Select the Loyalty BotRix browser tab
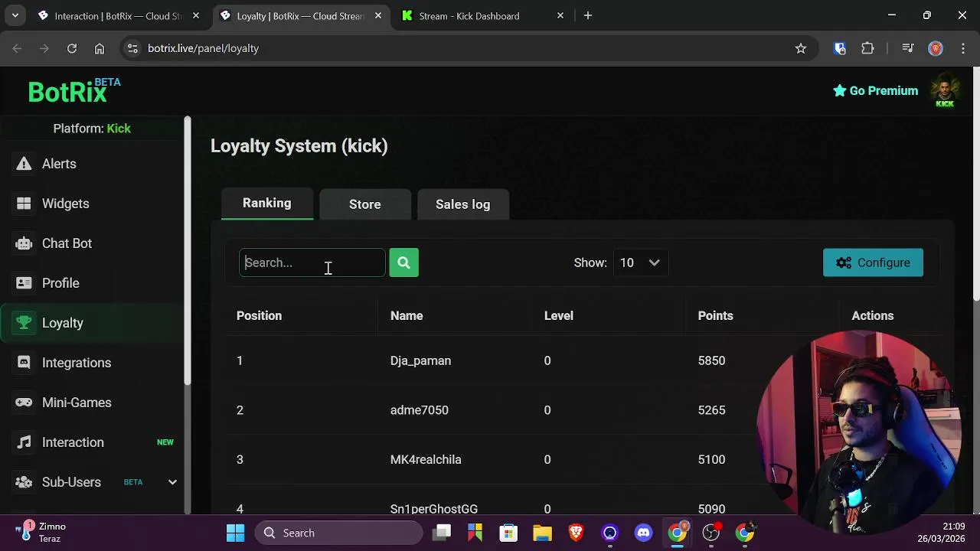The width and height of the screenshot is (980, 551). click(x=300, y=15)
